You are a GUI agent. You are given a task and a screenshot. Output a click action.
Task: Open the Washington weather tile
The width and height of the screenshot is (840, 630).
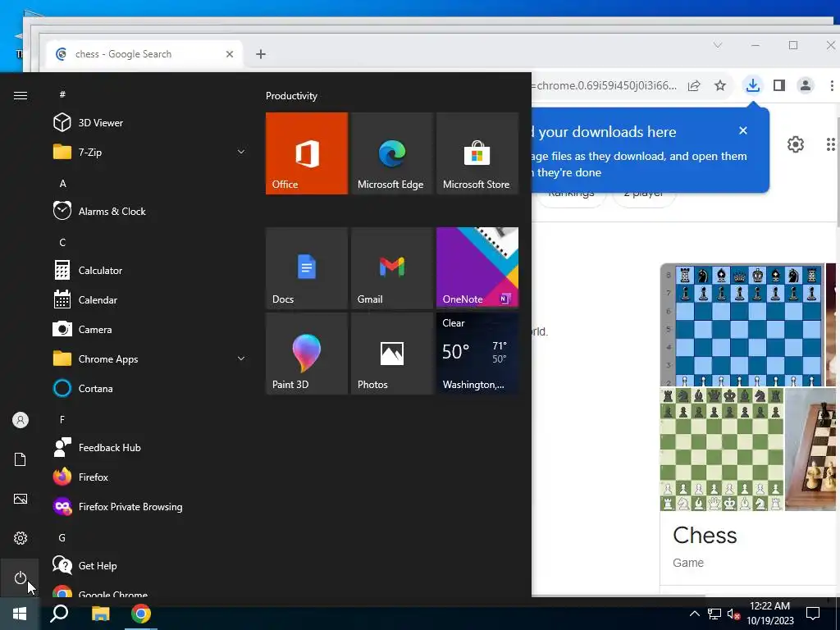(477, 354)
